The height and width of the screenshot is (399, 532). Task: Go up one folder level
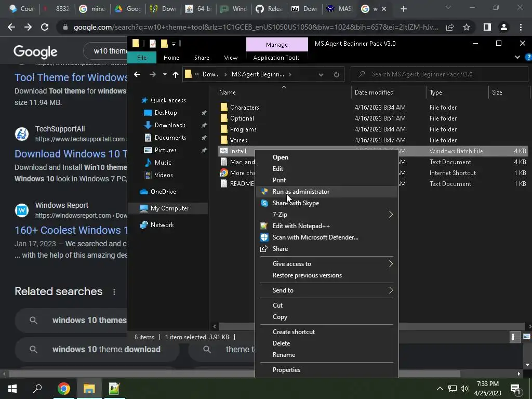(x=176, y=74)
